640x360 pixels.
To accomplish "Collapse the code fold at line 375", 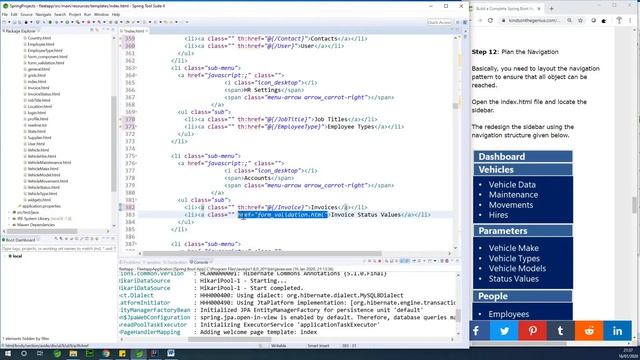I will 136,156.
